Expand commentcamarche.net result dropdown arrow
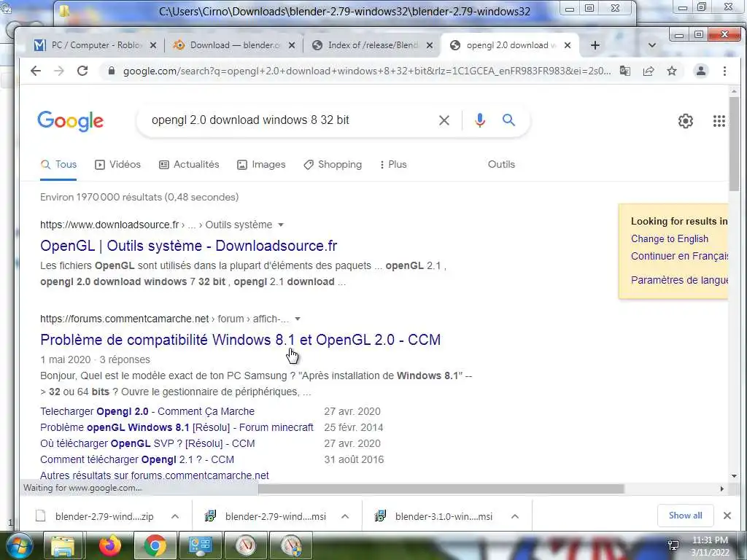The height and width of the screenshot is (560, 747). 298,319
